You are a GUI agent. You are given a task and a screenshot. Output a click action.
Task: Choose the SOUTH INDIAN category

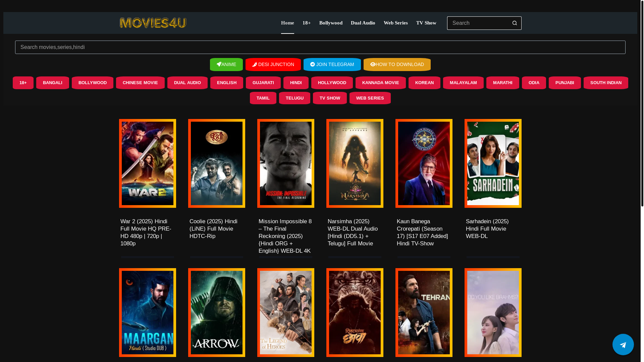click(x=606, y=83)
